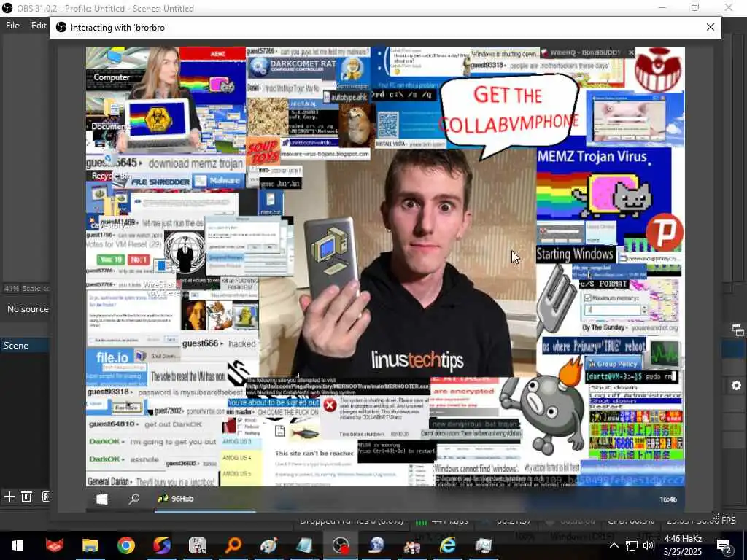Select the Scene item in scenes list
This screenshot has width=747, height=560.
pos(25,345)
